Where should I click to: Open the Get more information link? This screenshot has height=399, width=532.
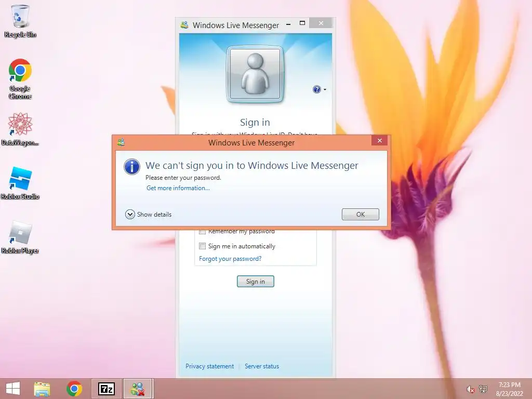click(x=178, y=188)
